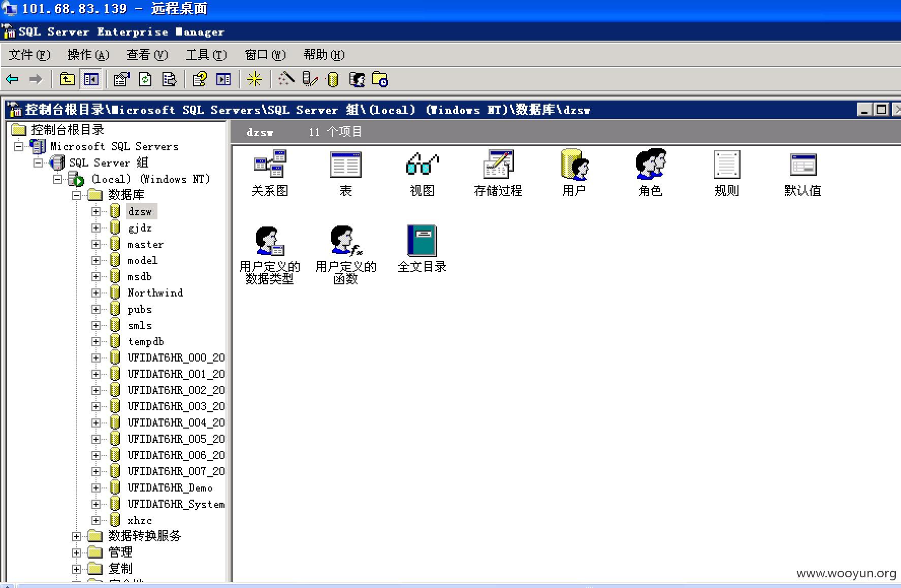This screenshot has width=901, height=588.
Task: Open the 存储过程 stored procedures icon
Action: coord(498,164)
